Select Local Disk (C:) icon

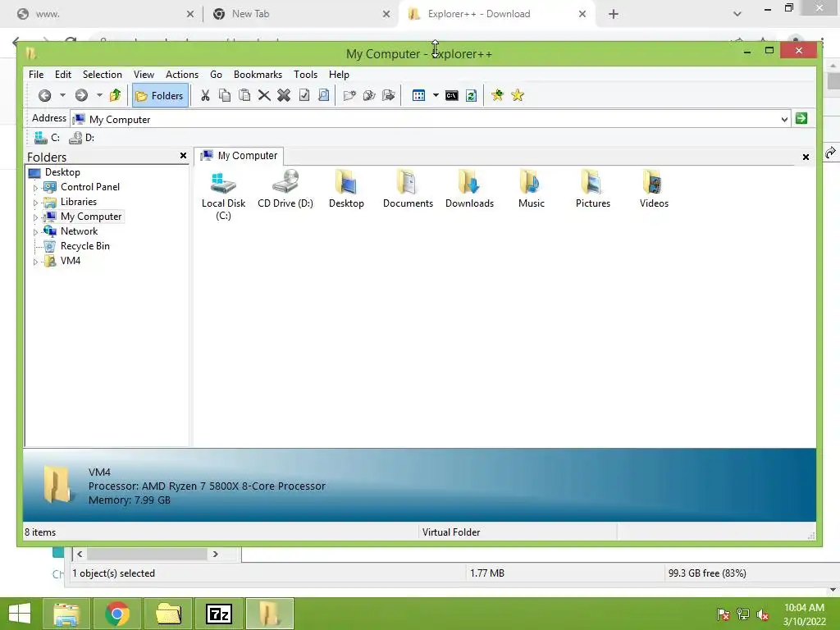point(223,194)
